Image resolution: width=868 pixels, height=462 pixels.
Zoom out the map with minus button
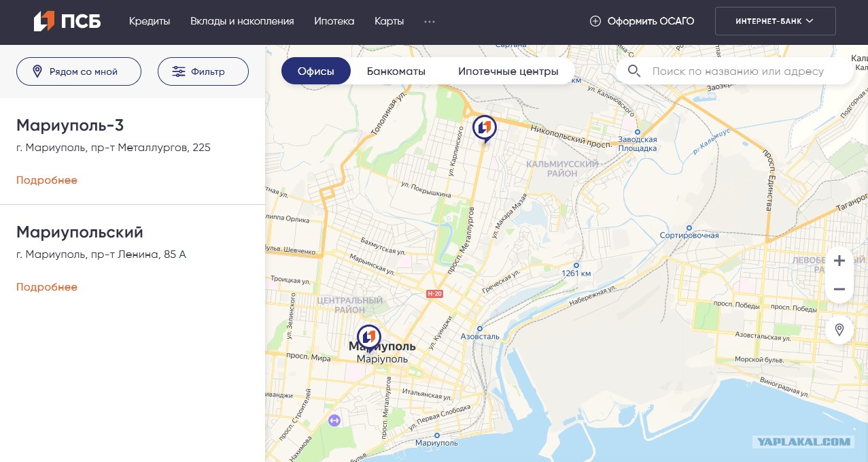[839, 289]
